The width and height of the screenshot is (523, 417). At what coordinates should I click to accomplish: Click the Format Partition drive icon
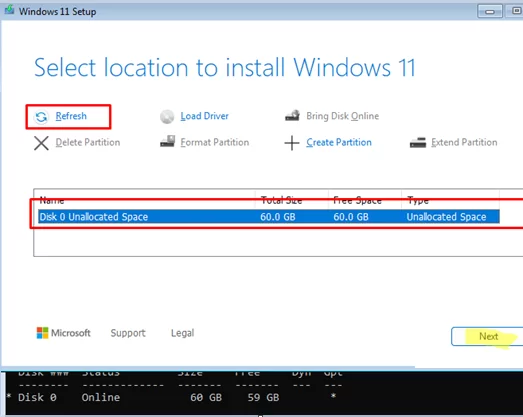[167, 141]
